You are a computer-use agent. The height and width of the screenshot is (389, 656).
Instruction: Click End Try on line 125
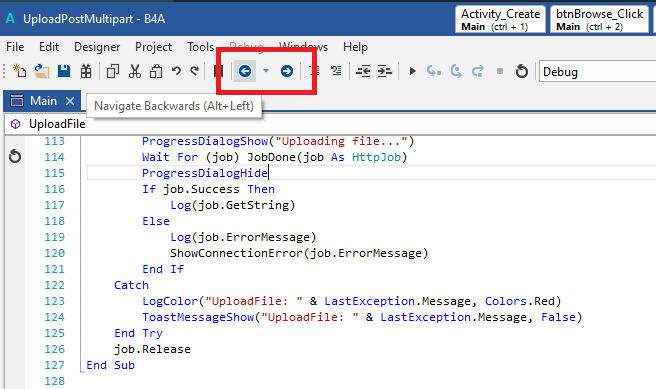coord(138,333)
